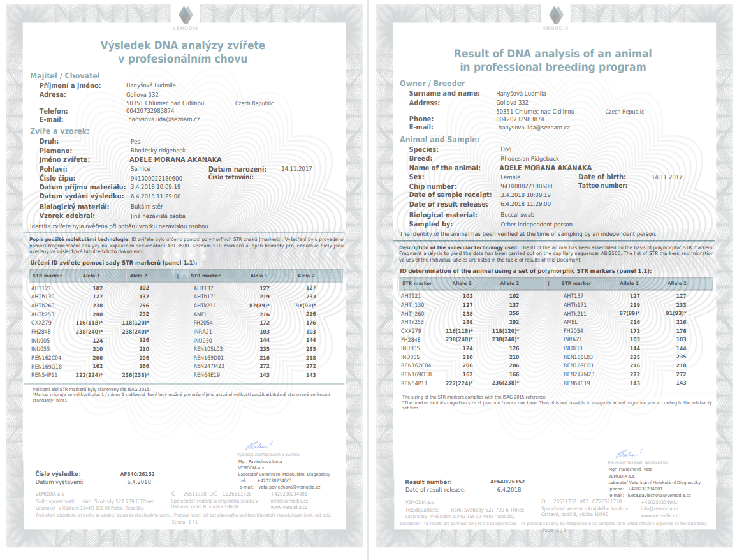Select chip number 941000022180600 beside 'Chip number:'
This screenshot has width=737, height=560.
tap(527, 186)
